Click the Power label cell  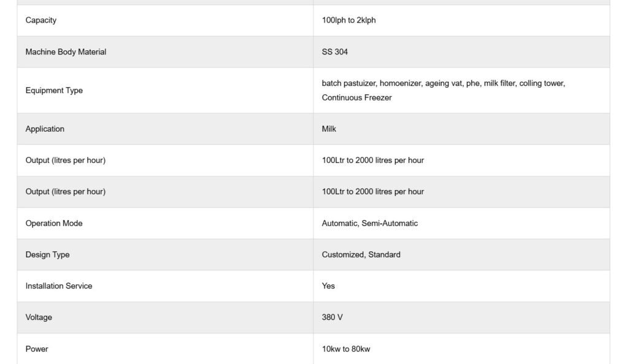(x=37, y=349)
